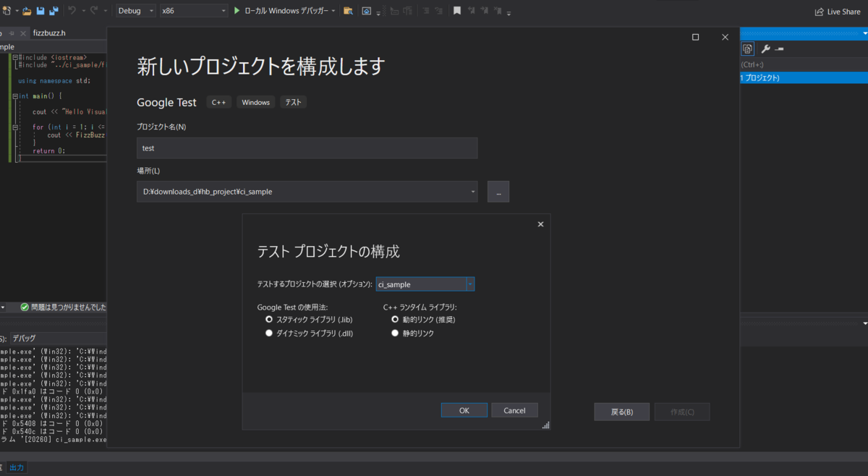Click the Find in Files folder icon
This screenshot has height=476, width=868.
[348, 11]
